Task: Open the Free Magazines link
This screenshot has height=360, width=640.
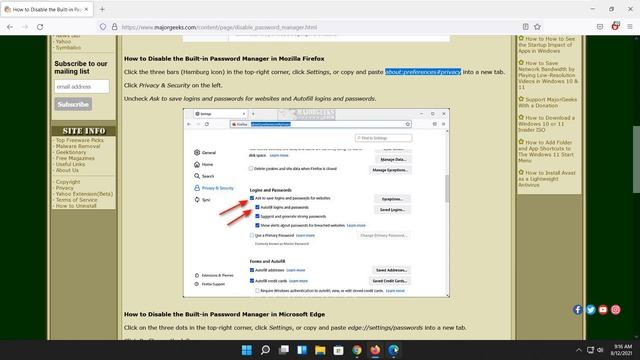Action: point(75,158)
